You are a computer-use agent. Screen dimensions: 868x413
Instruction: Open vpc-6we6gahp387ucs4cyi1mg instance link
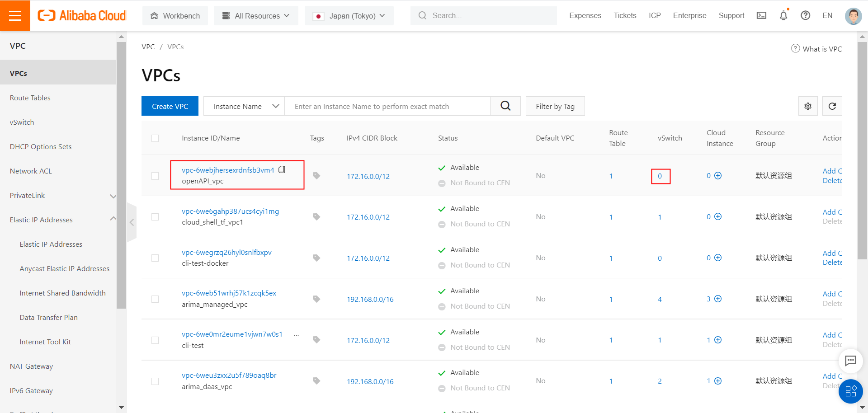230,211
